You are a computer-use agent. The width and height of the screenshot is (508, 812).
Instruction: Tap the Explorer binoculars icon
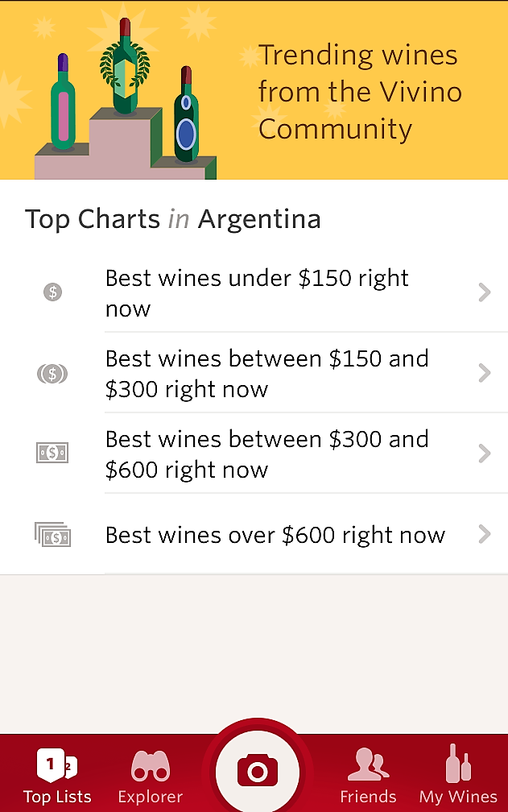point(151,764)
